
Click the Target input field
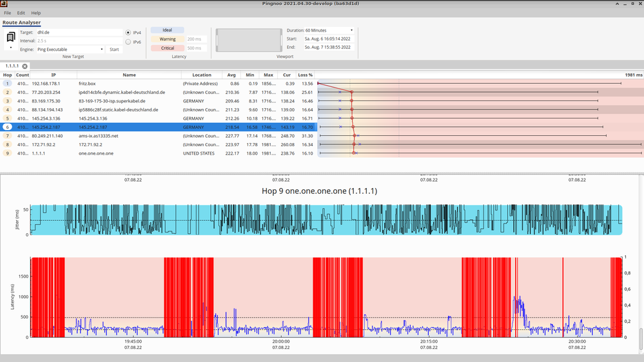tap(78, 32)
